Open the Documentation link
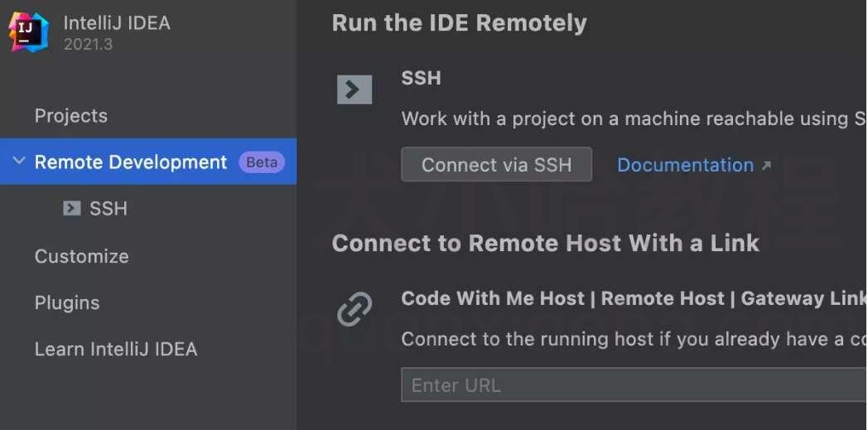 (685, 165)
